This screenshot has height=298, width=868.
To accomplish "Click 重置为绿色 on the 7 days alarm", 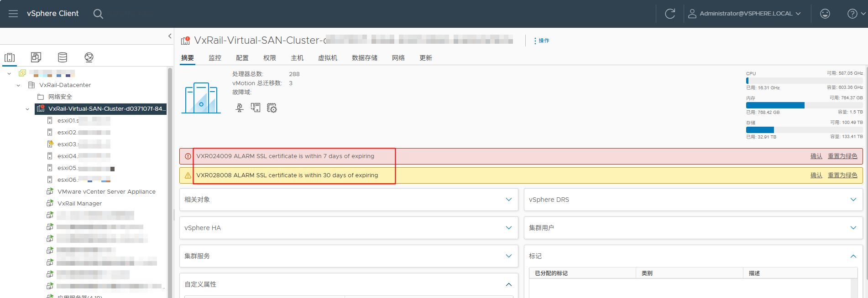I will coord(842,156).
